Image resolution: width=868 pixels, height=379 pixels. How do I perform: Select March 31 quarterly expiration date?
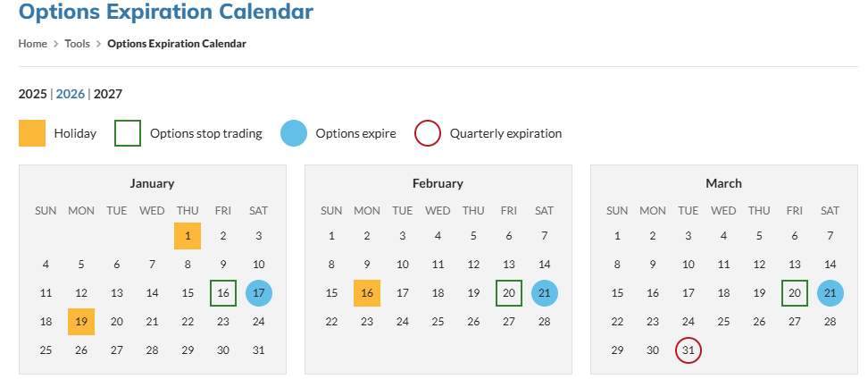[689, 350]
